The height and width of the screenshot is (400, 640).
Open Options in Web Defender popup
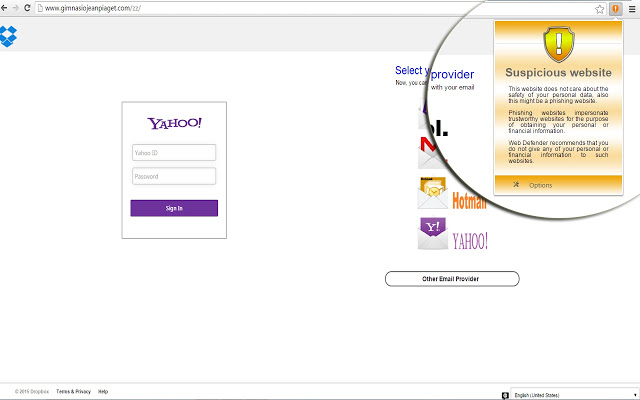pos(540,185)
